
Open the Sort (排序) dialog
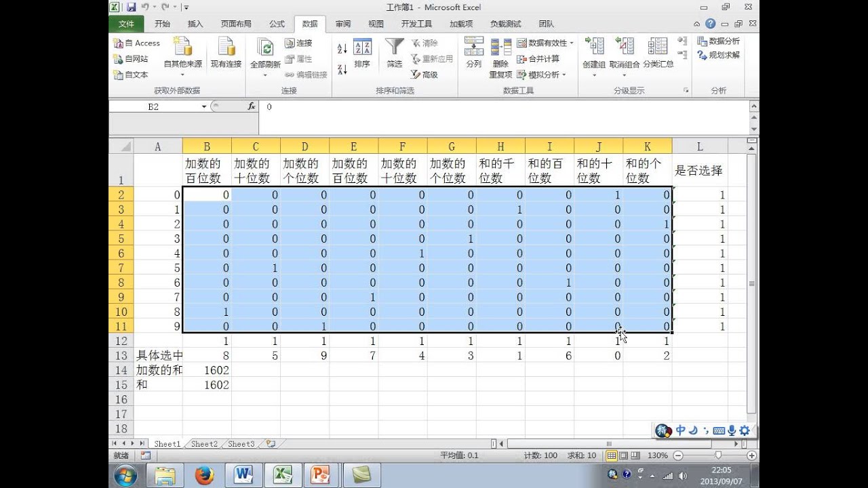(x=362, y=53)
